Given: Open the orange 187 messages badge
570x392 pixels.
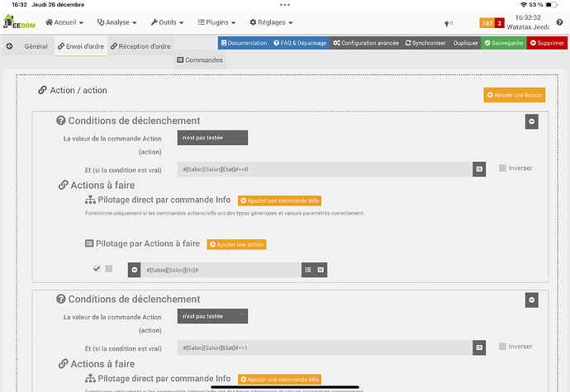Looking at the screenshot, I should pyautogui.click(x=487, y=23).
